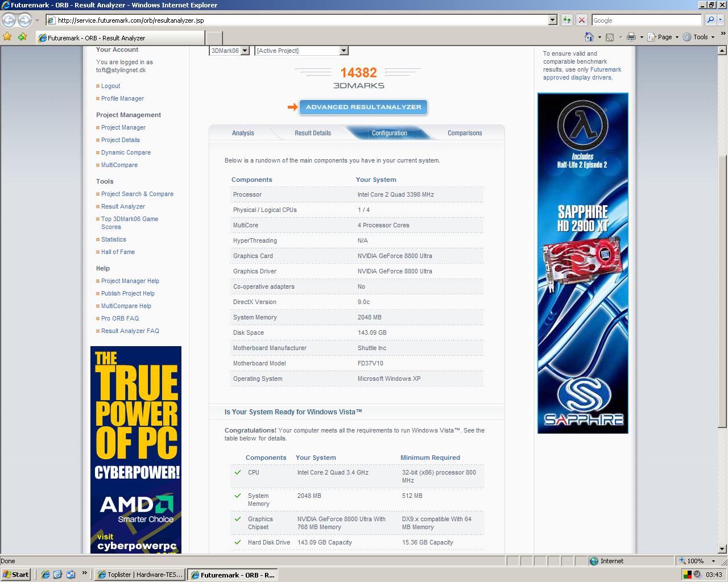Image resolution: width=728 pixels, height=582 pixels.
Task: Open Project Search & Compare link
Action: (137, 194)
